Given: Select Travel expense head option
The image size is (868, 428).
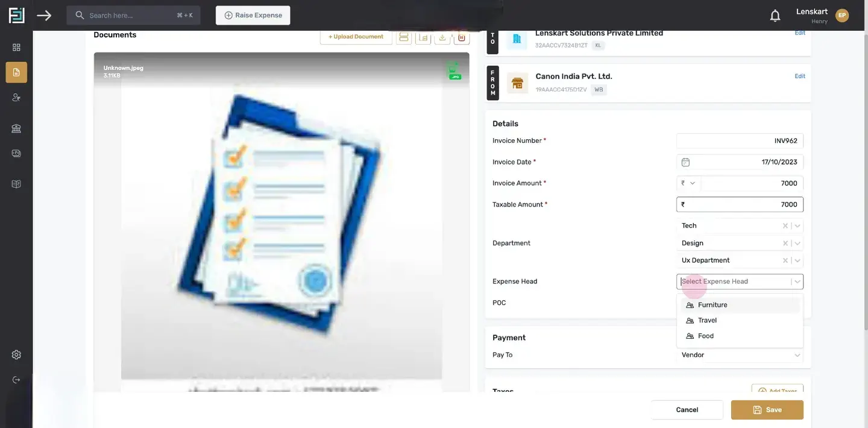Looking at the screenshot, I should coord(740,321).
